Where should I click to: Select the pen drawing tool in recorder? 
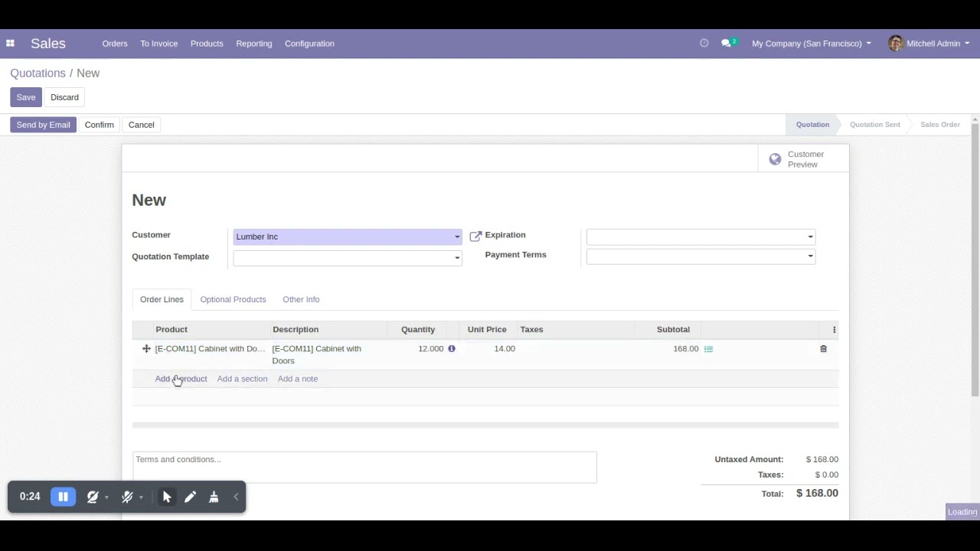[x=190, y=497]
